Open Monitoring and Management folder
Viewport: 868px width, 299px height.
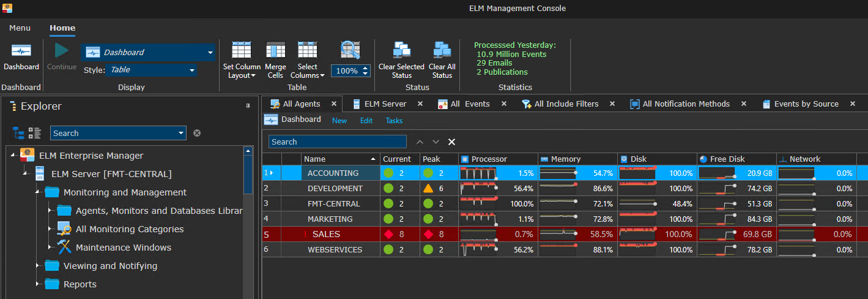pyautogui.click(x=125, y=192)
